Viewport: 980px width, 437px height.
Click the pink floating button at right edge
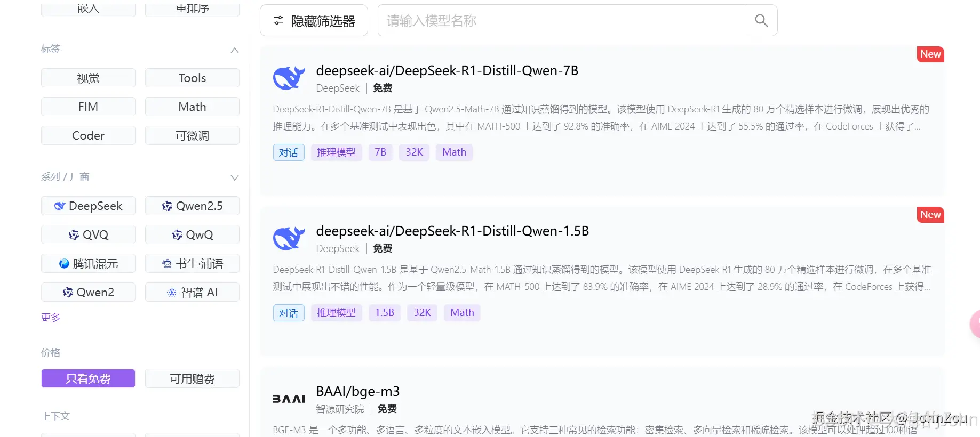(x=975, y=324)
